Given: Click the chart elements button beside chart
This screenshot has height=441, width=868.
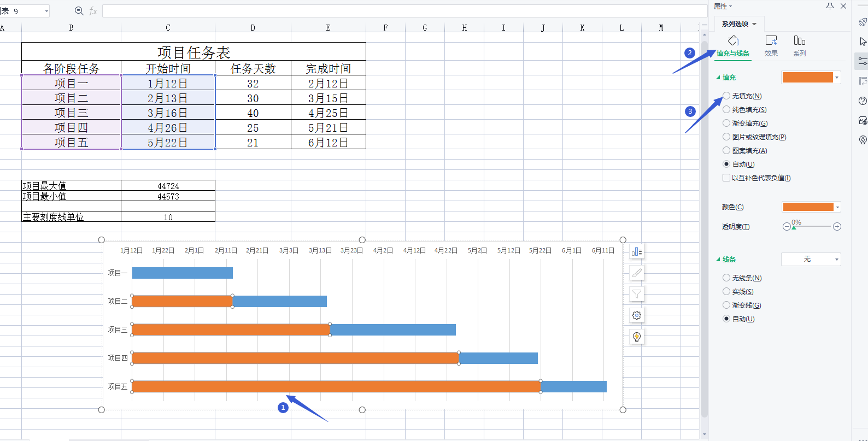Looking at the screenshot, I should pos(637,251).
